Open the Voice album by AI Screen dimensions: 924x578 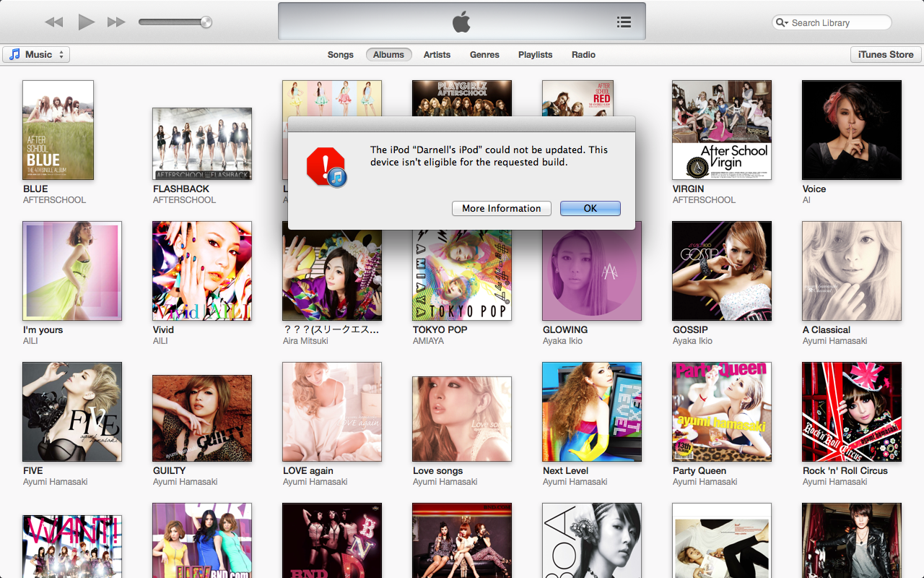852,130
